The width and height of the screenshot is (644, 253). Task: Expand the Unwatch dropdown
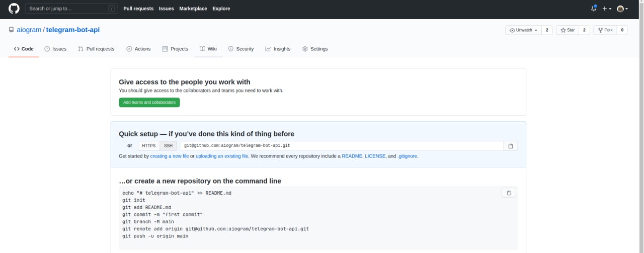coord(523,30)
